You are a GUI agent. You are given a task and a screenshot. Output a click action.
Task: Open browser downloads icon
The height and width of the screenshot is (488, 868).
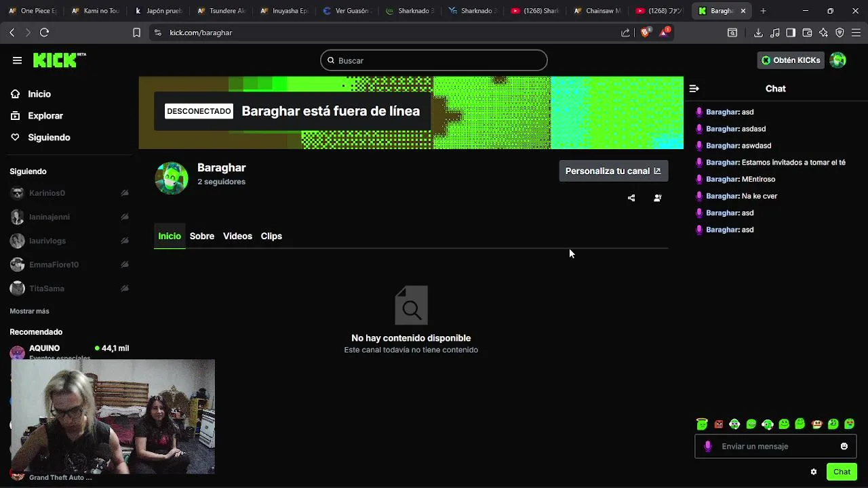click(758, 33)
